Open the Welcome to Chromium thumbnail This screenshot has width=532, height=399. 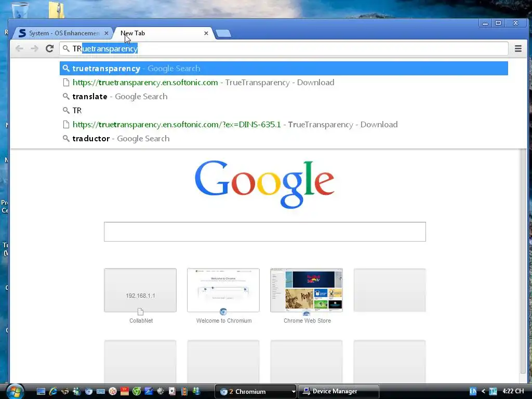223,290
